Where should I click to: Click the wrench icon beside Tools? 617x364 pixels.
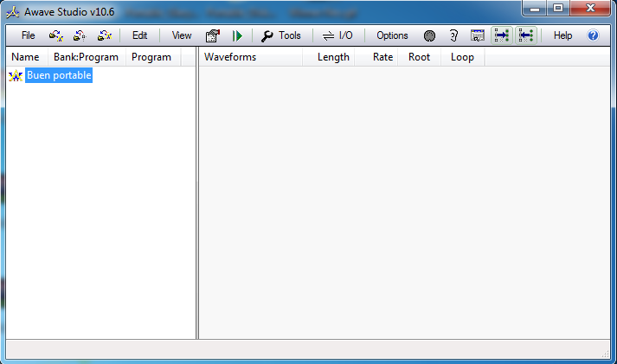[x=267, y=36]
